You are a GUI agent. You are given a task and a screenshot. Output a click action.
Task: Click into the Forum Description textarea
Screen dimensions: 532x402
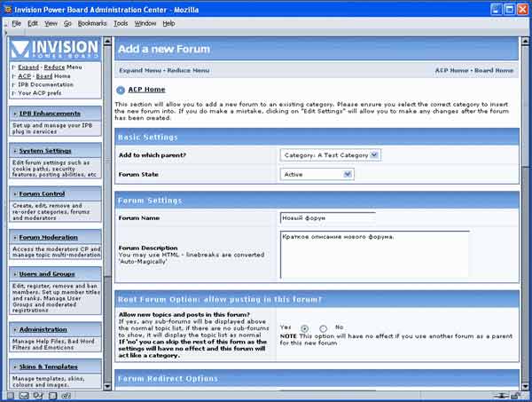coord(374,255)
